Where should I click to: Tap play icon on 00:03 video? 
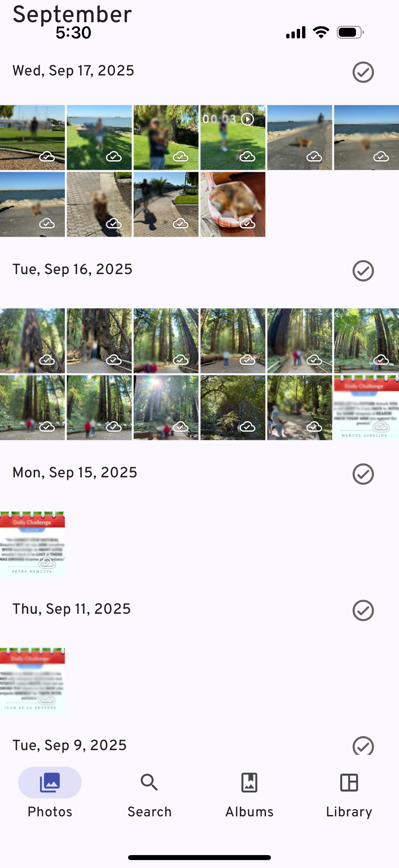[247, 119]
